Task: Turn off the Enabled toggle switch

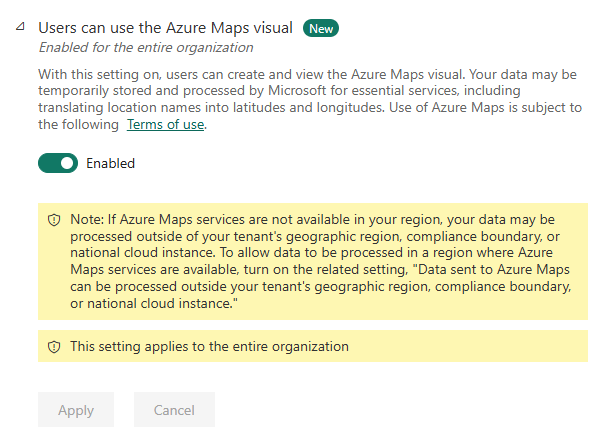Action: (x=58, y=163)
